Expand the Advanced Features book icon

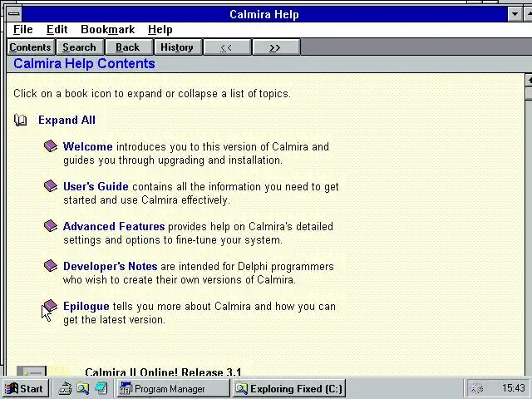click(51, 226)
